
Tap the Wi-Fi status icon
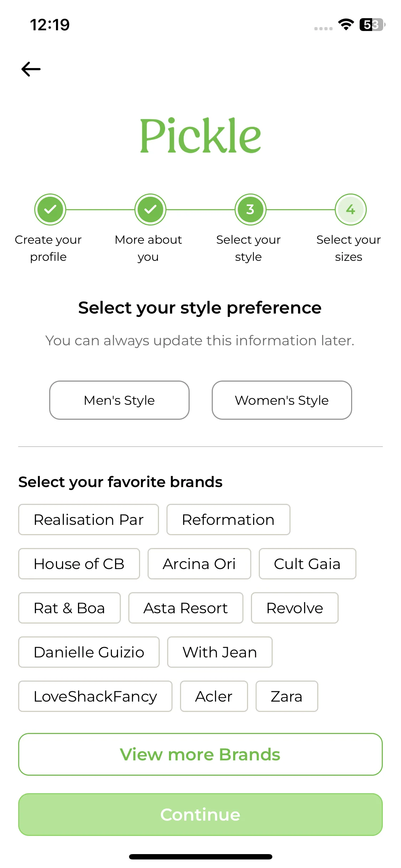[x=346, y=25]
